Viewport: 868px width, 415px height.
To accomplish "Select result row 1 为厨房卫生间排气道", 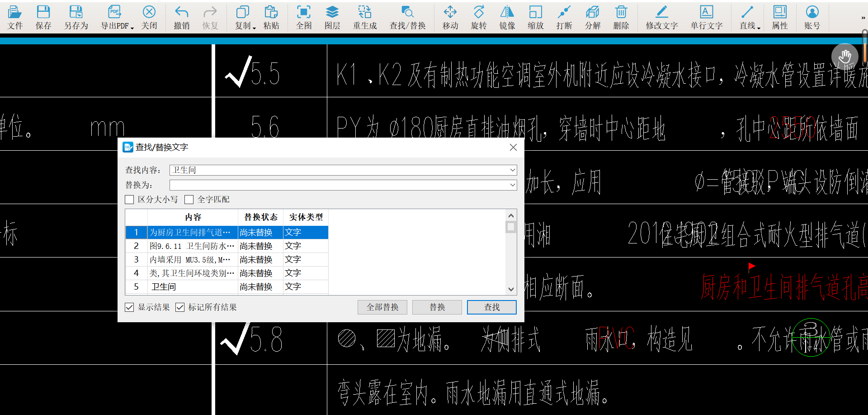I will click(x=227, y=233).
